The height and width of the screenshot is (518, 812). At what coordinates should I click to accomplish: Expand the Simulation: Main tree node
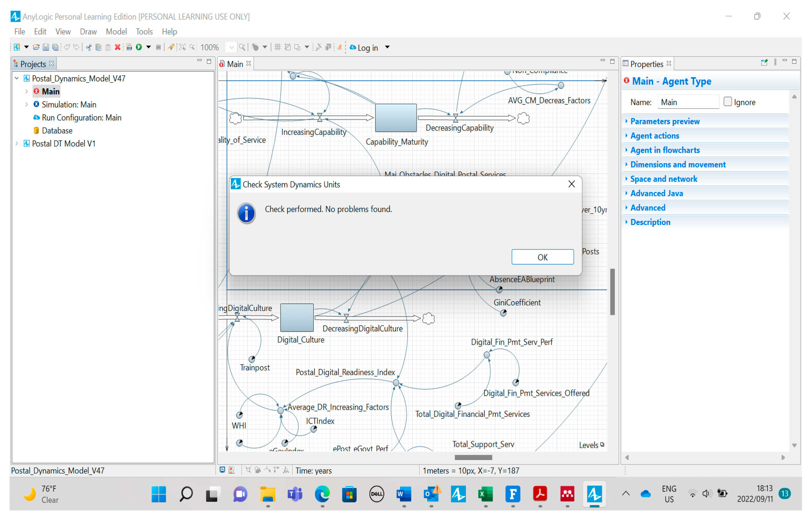tap(26, 105)
